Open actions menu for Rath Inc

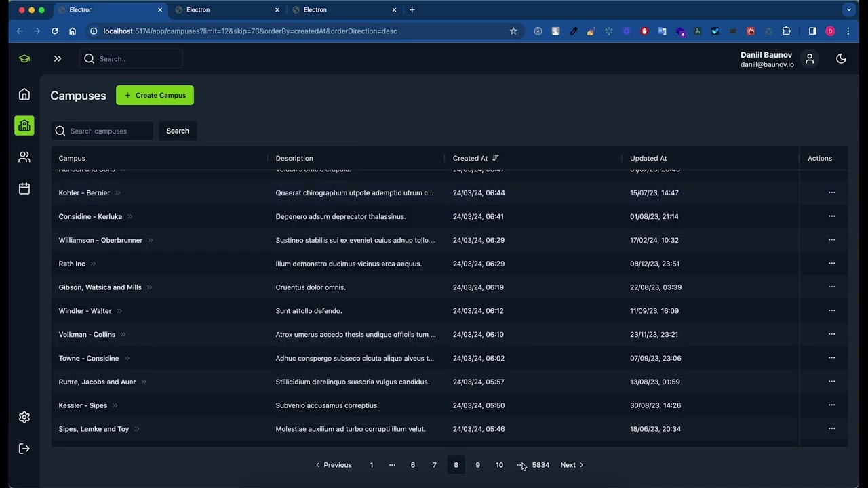[831, 264]
